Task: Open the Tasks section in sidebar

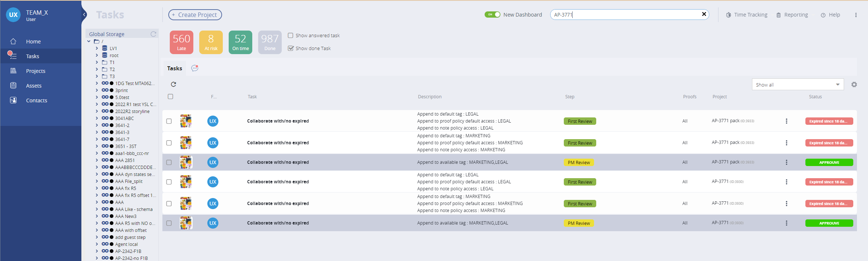Action: [41, 56]
